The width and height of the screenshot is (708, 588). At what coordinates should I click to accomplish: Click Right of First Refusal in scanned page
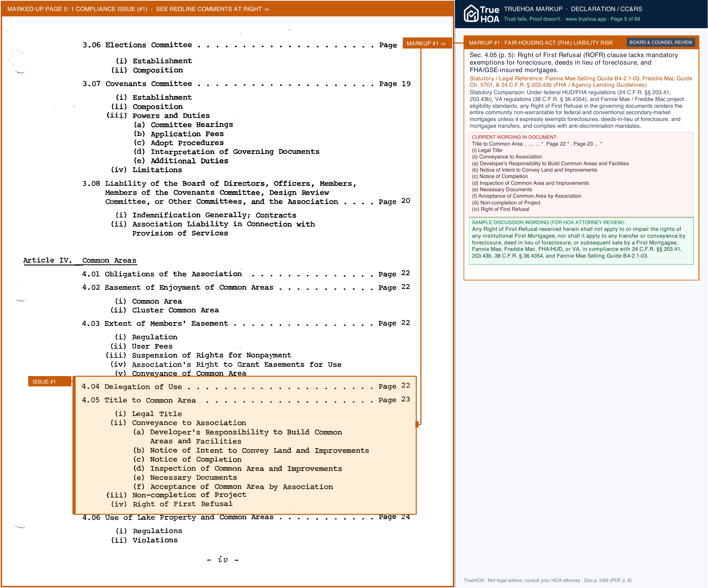[x=172, y=504]
